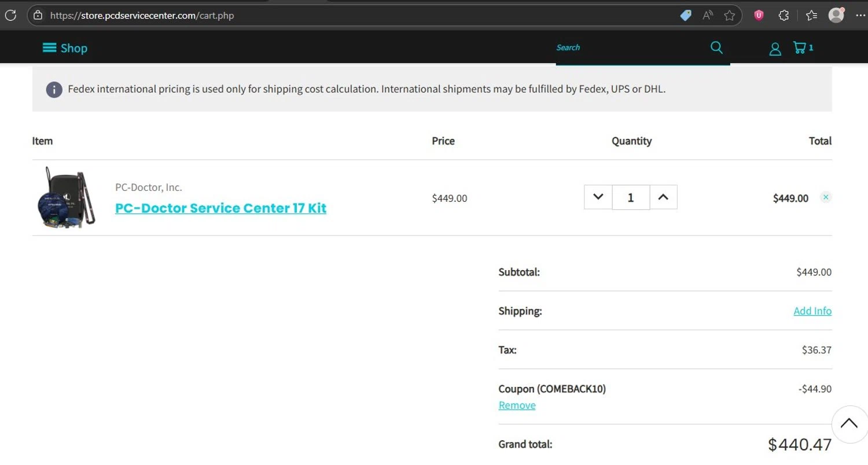Screen dimensions: 868x465
Task: Click the Grand total amount $440.47
Action: coord(800,444)
